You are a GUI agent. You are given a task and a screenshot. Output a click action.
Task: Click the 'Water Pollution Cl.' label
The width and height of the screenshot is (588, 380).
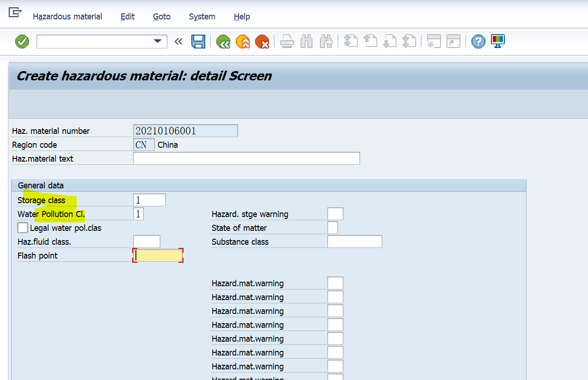(51, 214)
